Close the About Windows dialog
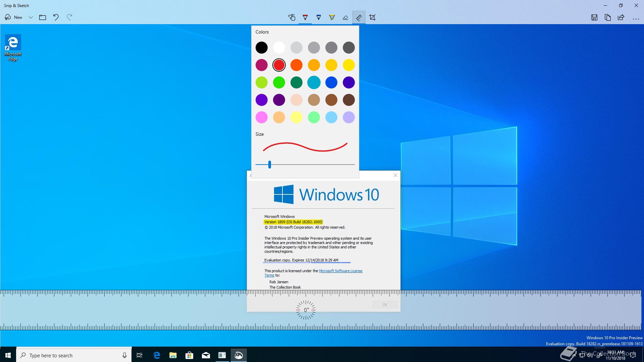 (x=395, y=175)
